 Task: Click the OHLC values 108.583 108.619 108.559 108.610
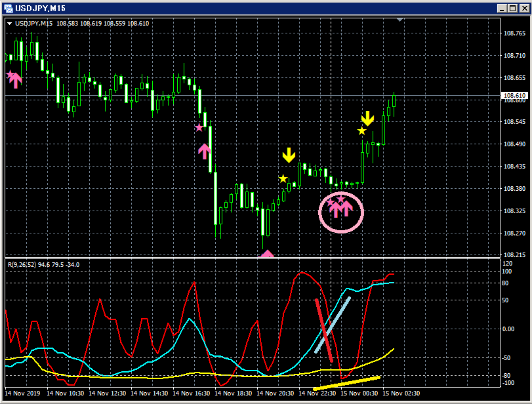(x=102, y=24)
